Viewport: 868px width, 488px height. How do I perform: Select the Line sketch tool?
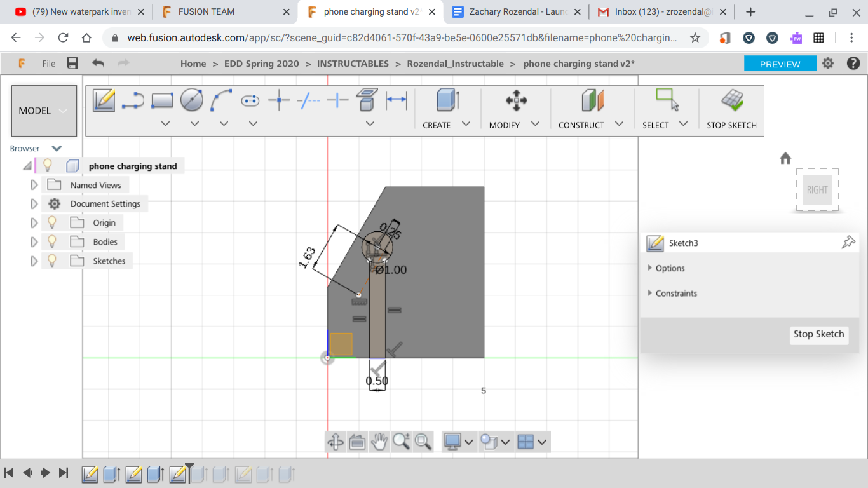(133, 100)
